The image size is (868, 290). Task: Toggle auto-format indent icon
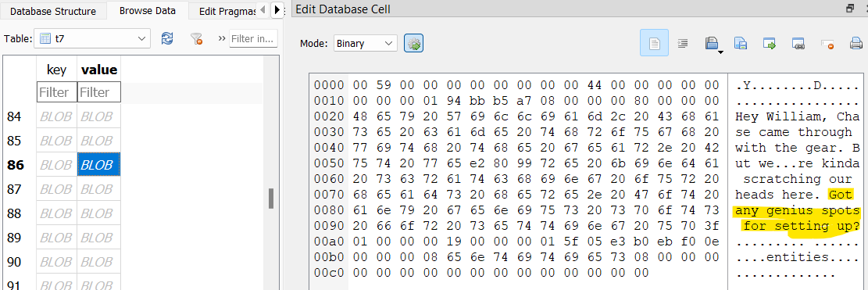click(683, 43)
